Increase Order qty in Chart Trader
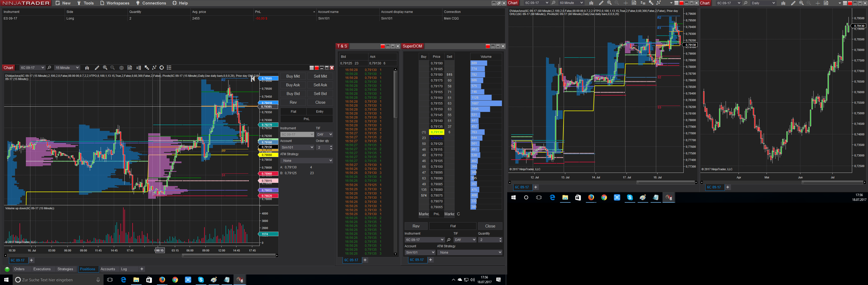 [331, 146]
